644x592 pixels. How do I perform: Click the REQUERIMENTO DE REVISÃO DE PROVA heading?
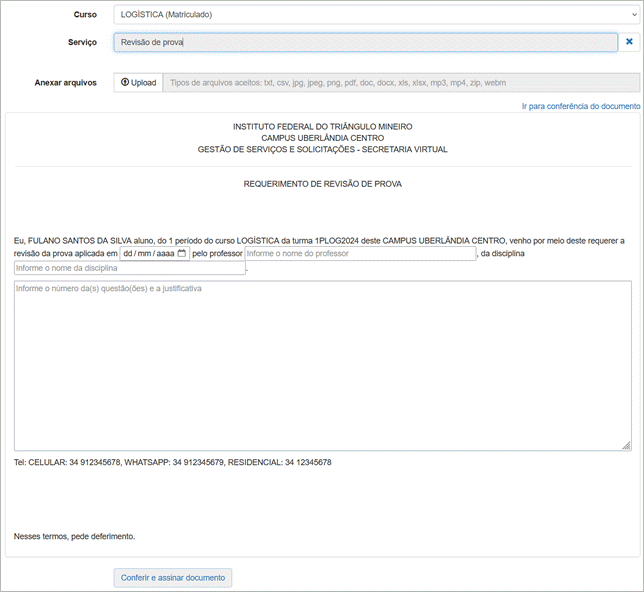[322, 184]
